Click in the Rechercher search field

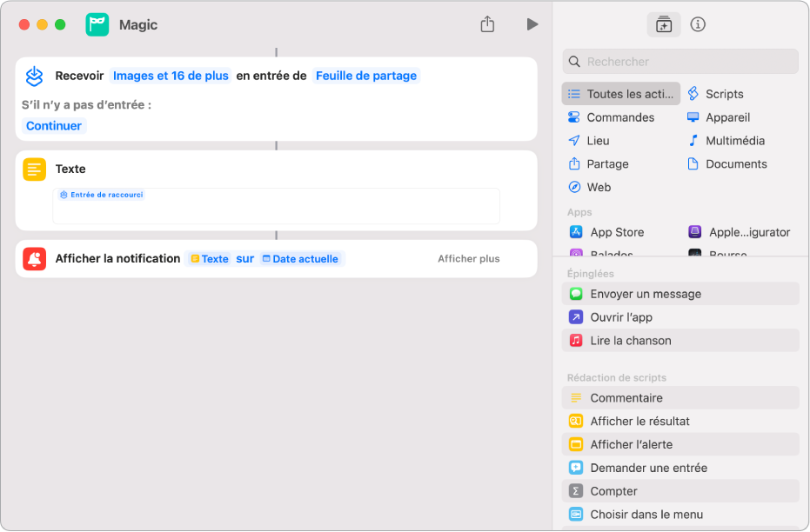(x=679, y=62)
